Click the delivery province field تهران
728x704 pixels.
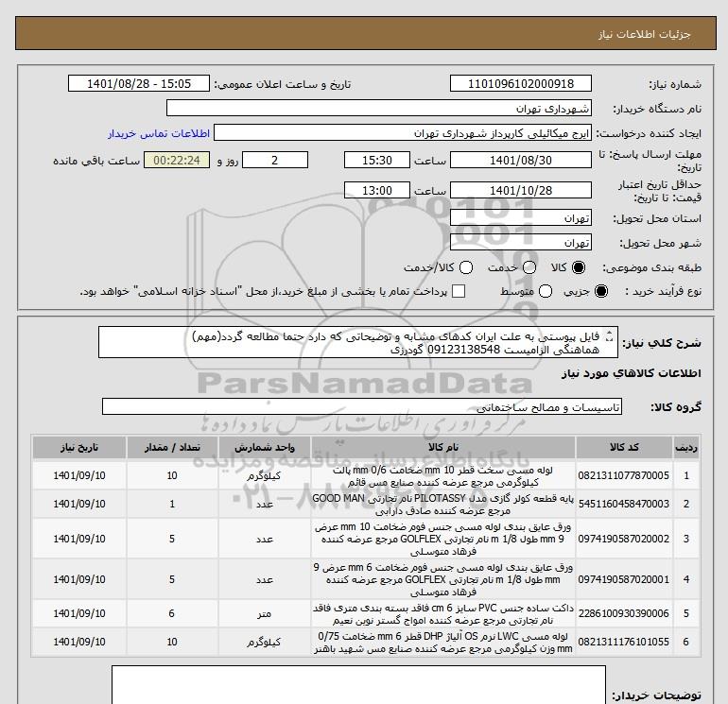pyautogui.click(x=520, y=218)
